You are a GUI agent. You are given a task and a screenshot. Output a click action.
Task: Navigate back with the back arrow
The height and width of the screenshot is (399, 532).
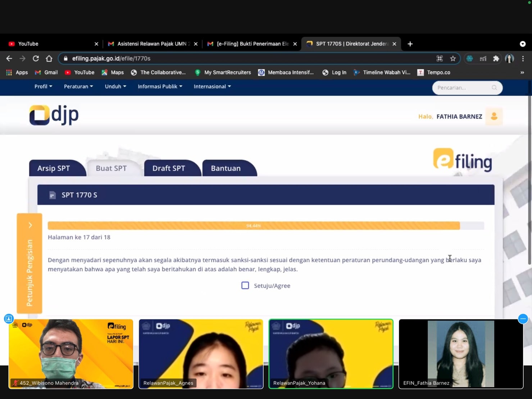coord(9,58)
